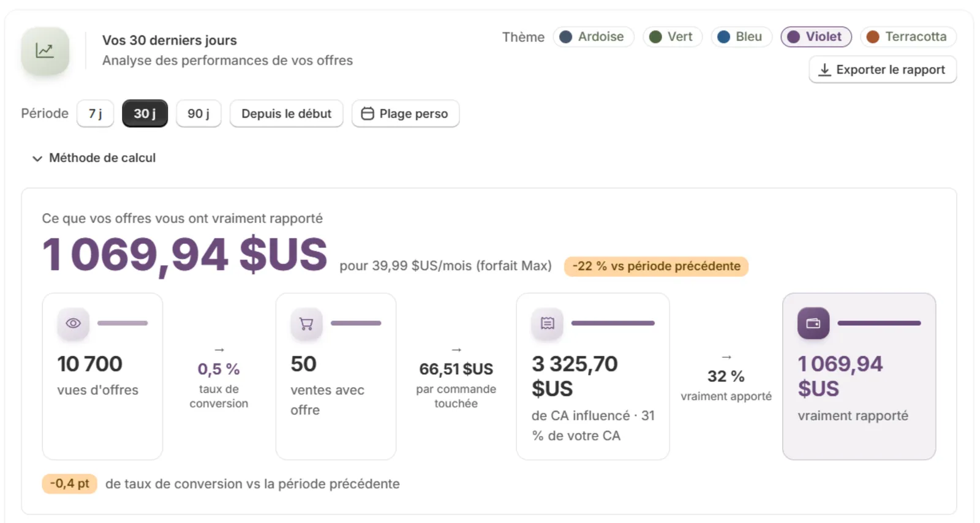Click the pour 39,99 $US/mois forfait text
This screenshot has height=523, width=980.
click(x=446, y=266)
